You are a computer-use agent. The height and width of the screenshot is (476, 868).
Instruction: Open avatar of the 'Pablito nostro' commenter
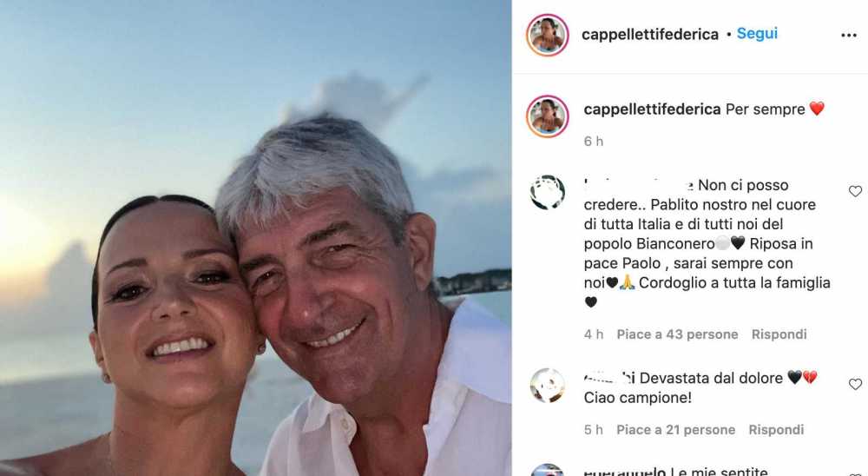(548, 192)
